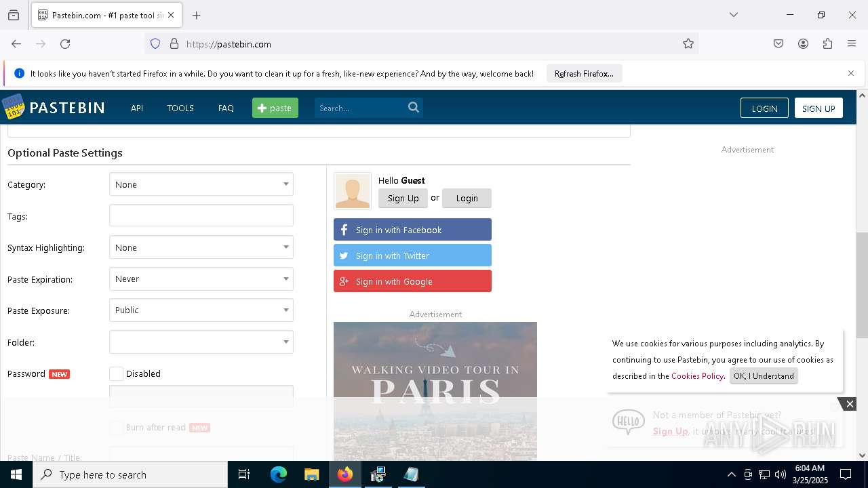Open File Explorer from the taskbar
This screenshot has width=868, height=488.
point(311,474)
